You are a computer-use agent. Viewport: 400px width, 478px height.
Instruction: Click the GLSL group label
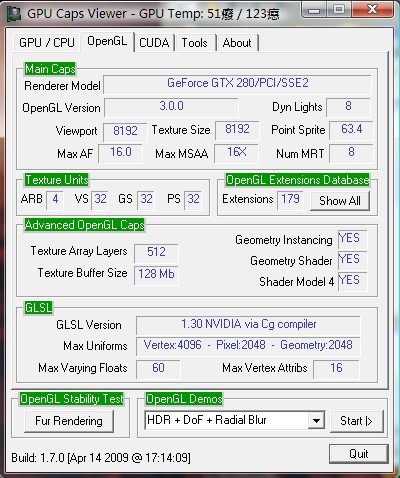coord(38,308)
